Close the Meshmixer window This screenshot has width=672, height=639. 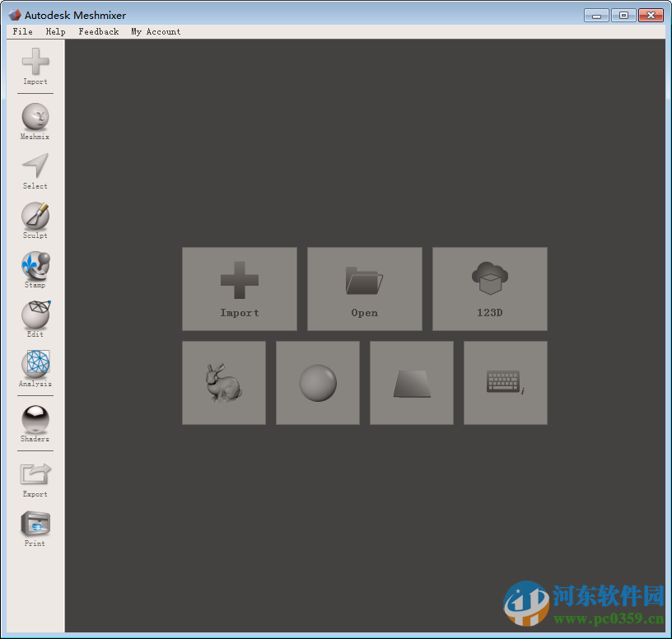pyautogui.click(x=651, y=16)
